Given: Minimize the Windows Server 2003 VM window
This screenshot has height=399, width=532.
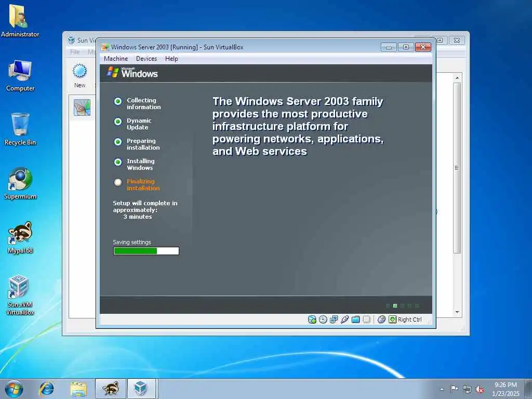Looking at the screenshot, I should tap(389, 47).
